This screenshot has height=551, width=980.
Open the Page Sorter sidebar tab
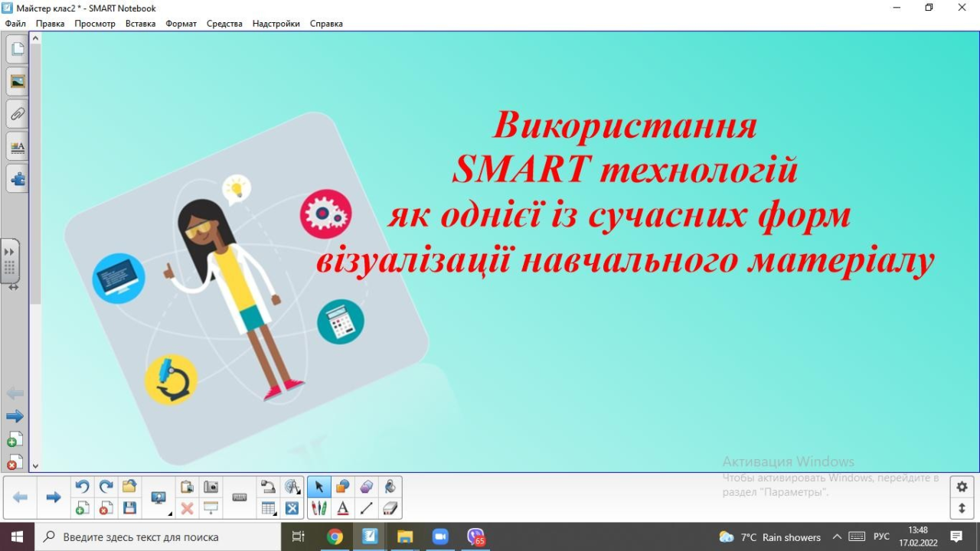tap(17, 50)
